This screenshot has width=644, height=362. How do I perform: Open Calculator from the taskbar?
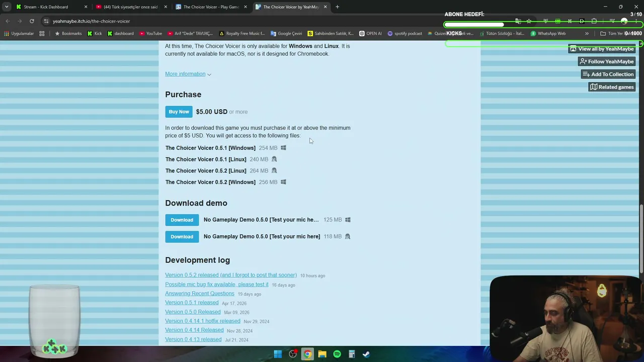(352, 354)
